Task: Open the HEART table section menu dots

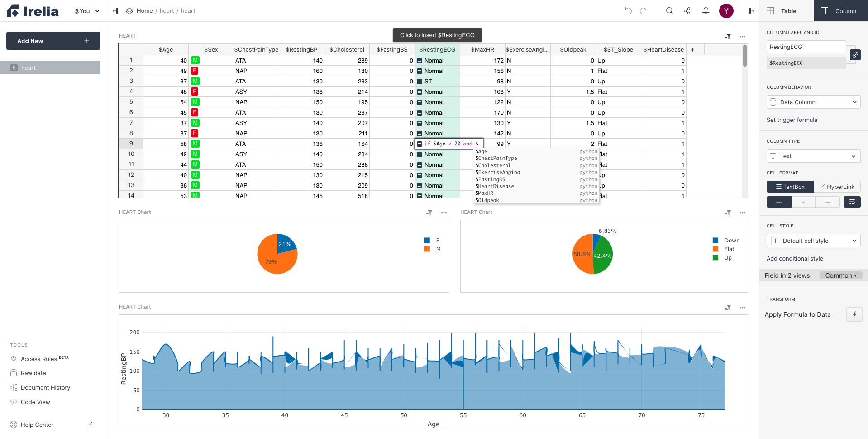Action: click(x=743, y=36)
